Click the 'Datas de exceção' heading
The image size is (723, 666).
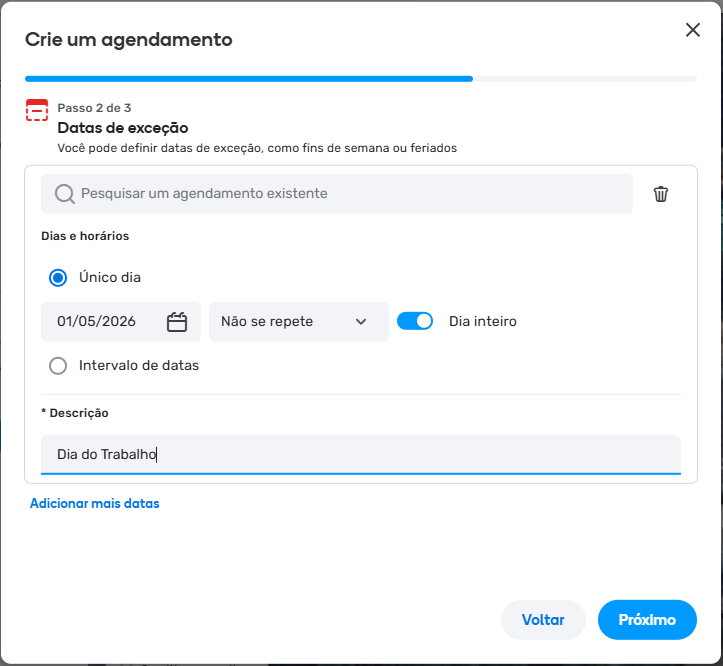123,128
